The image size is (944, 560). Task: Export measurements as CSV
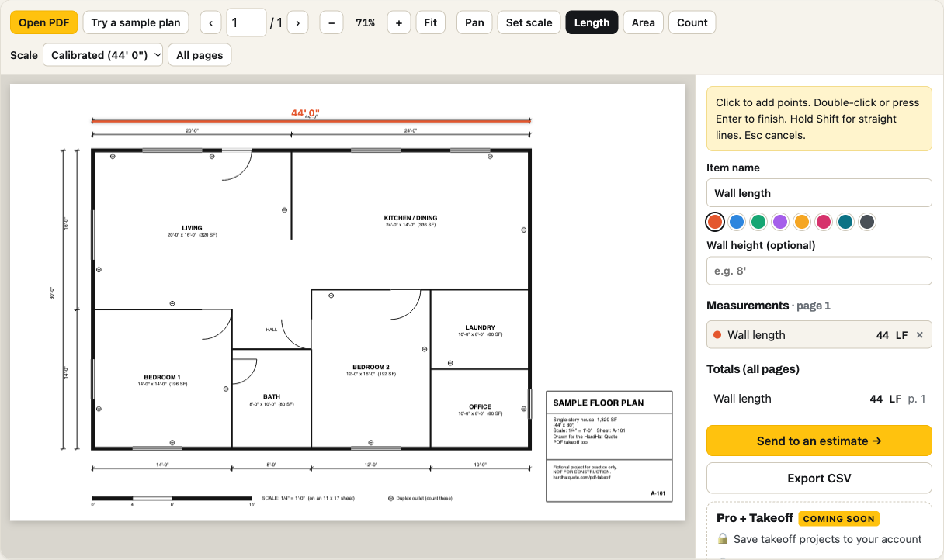click(819, 478)
